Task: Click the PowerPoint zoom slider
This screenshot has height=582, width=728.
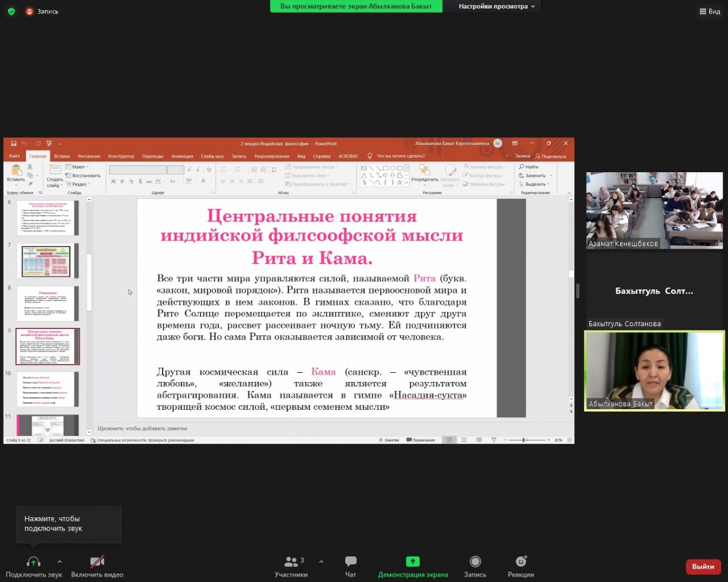Action: pyautogui.click(x=524, y=440)
